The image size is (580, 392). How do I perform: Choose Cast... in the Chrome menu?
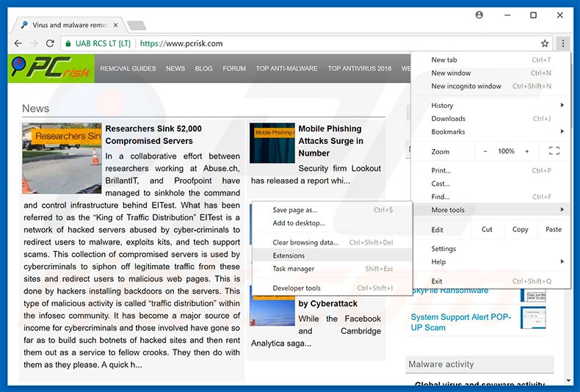491,184
